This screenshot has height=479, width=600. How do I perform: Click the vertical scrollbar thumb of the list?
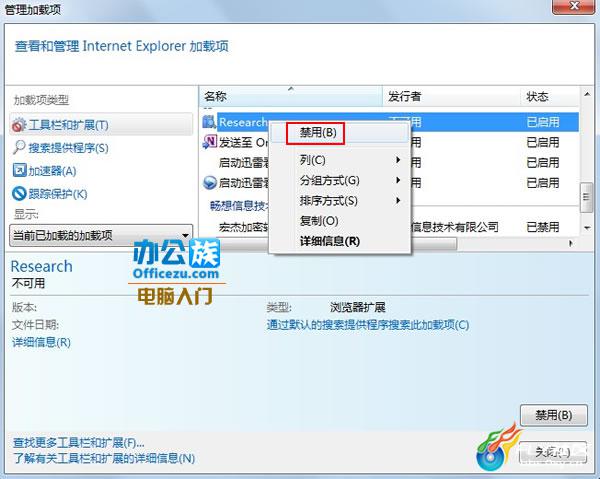click(x=586, y=197)
